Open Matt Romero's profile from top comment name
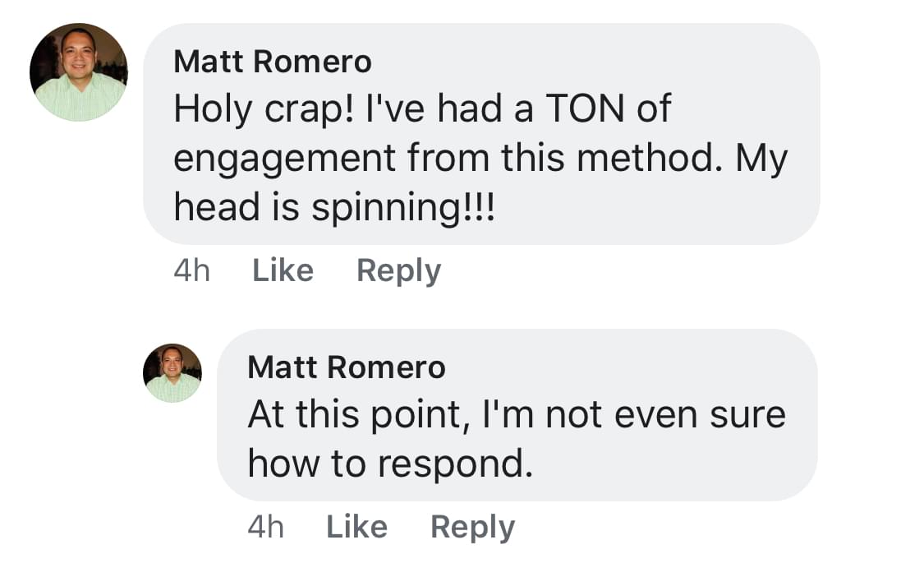The width and height of the screenshot is (924, 577). click(x=273, y=61)
